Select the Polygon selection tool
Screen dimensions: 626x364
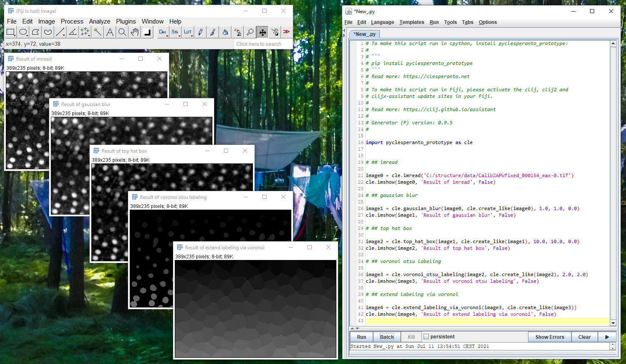pos(36,32)
